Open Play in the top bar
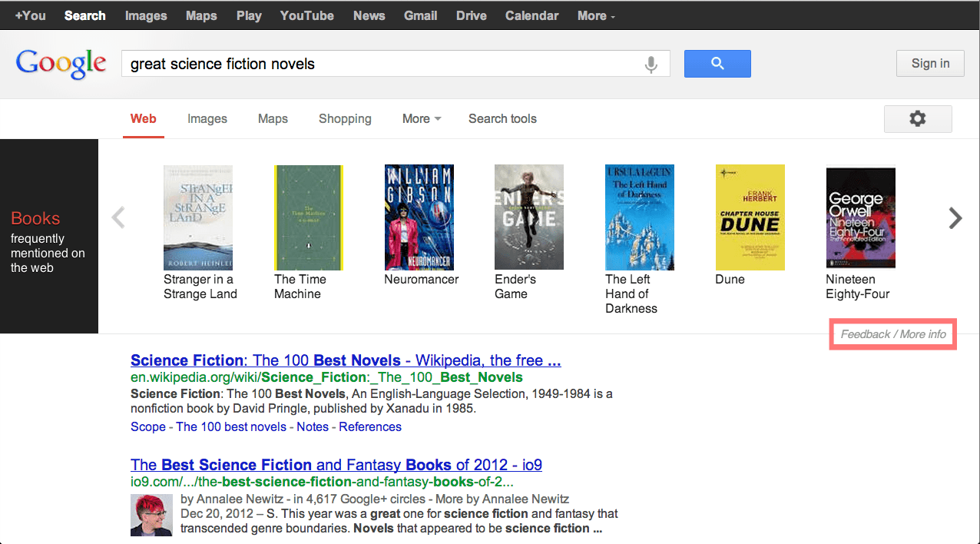Image resolution: width=980 pixels, height=544 pixels. tap(249, 15)
